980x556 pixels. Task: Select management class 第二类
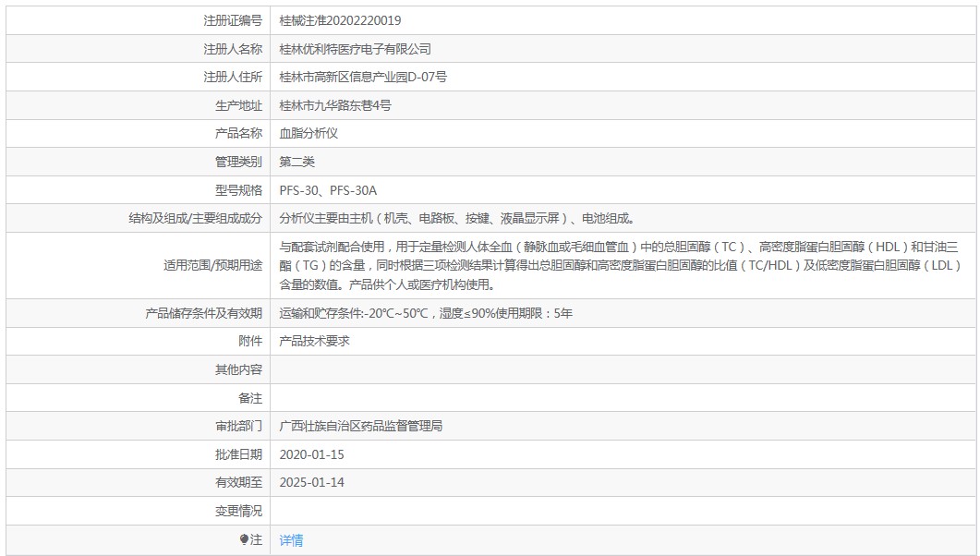pyautogui.click(x=296, y=162)
